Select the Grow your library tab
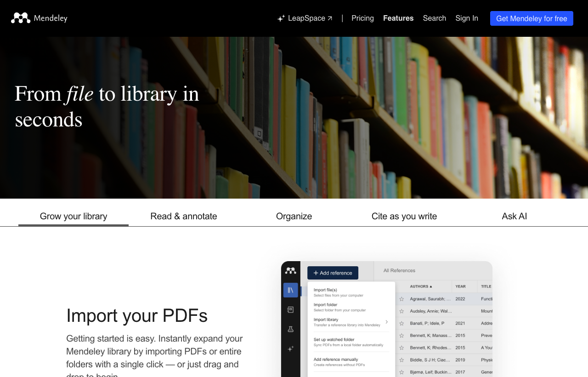The width and height of the screenshot is (588, 377). click(x=73, y=216)
